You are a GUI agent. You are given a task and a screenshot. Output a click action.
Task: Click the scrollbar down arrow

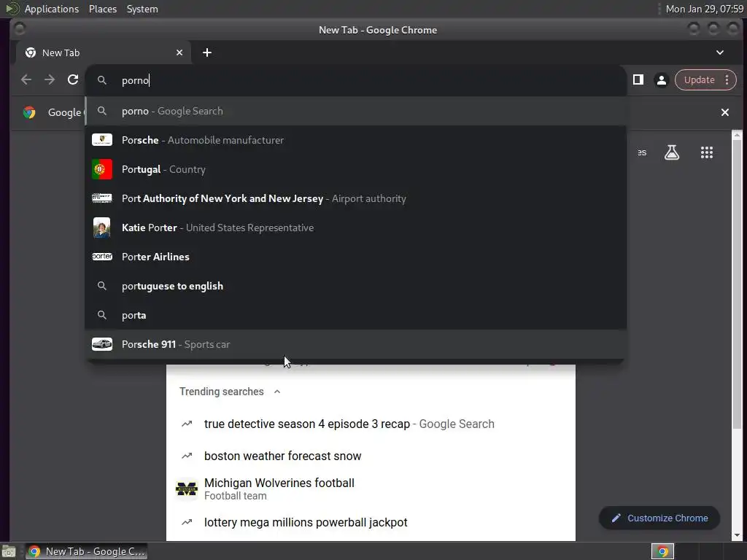[x=737, y=536]
